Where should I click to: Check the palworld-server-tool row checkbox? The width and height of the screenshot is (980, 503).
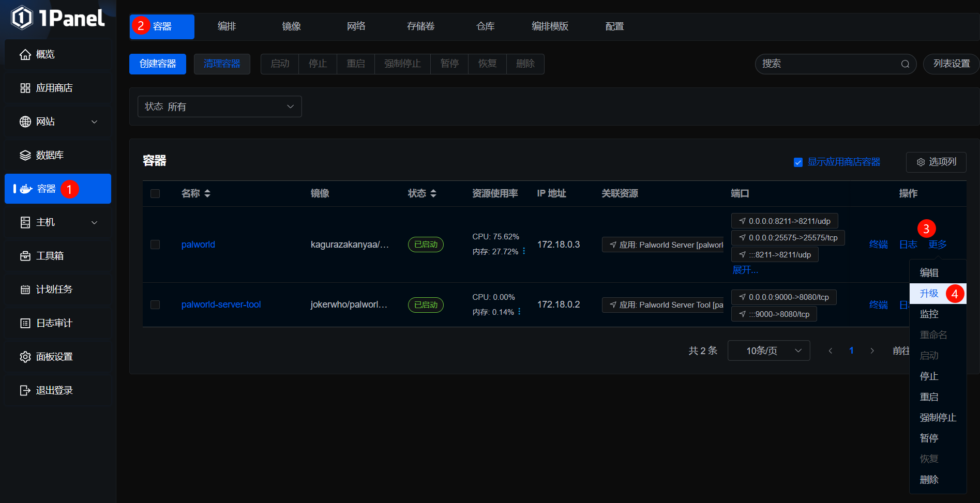click(x=155, y=305)
